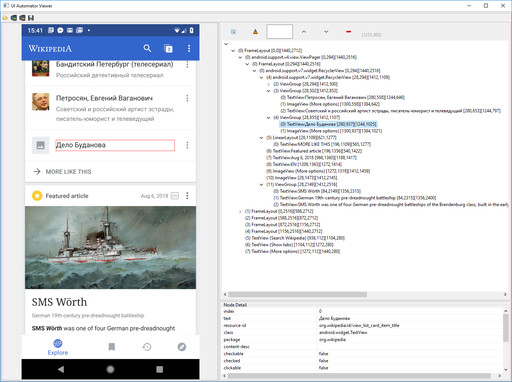The height and width of the screenshot is (382, 512).
Task: Click the compressed hierarchy Device Screenshot icon
Action: (x=22, y=18)
